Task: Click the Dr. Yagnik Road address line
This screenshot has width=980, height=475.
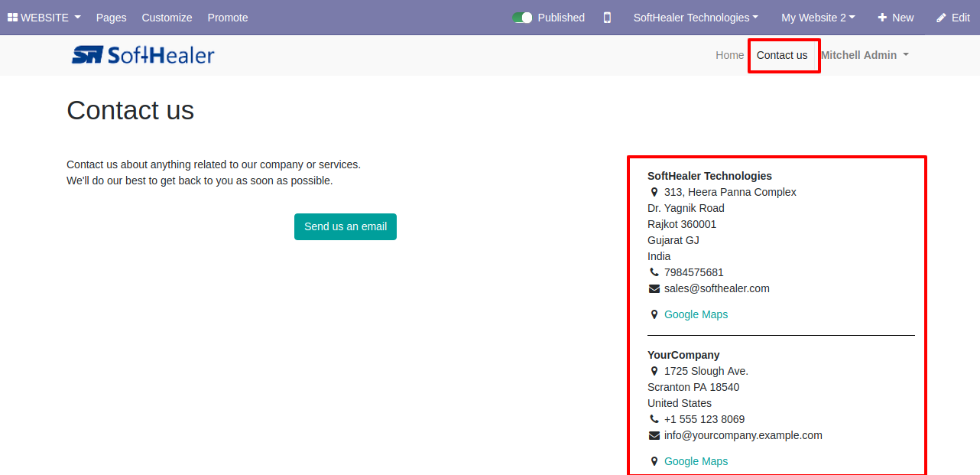Action: click(x=686, y=208)
